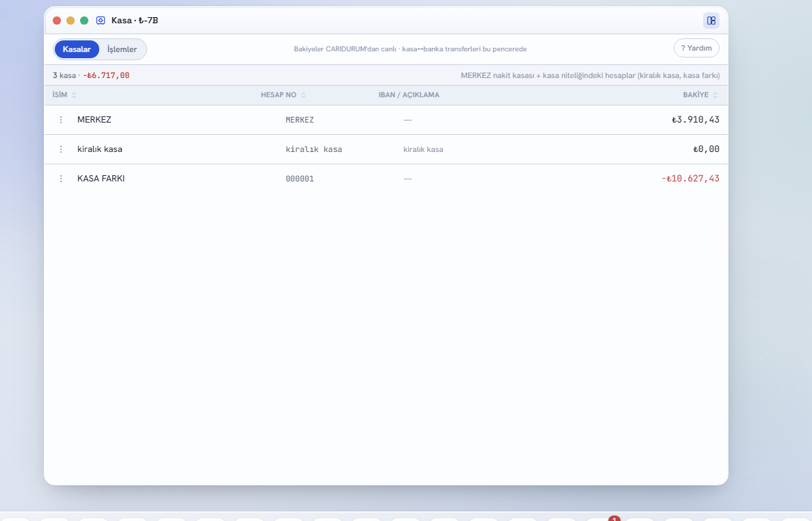Screen dimensions: 812x521
Task: Select the MERKEZ name cell
Action: [x=94, y=120]
